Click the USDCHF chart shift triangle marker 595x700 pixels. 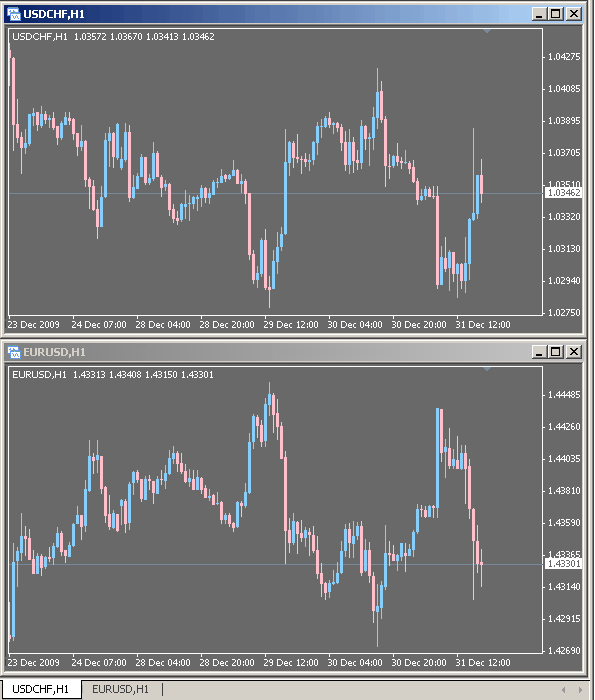487,31
